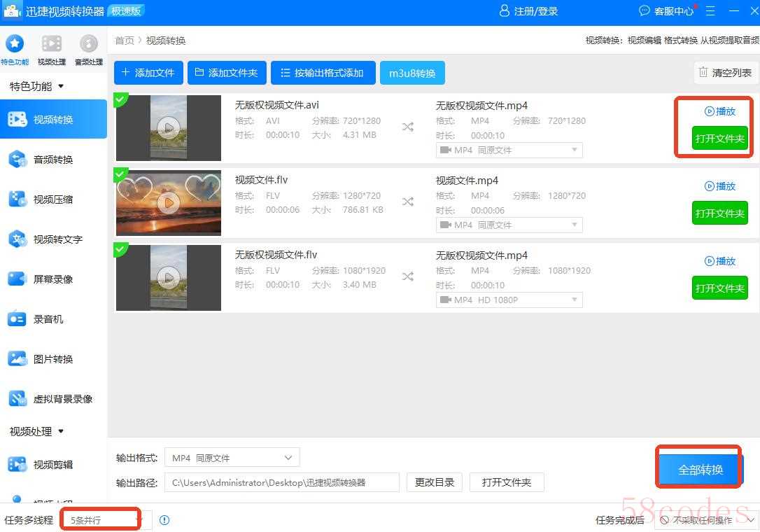Open 虚拟背景录像 from the sidebar
Screen dimensions: 760x532
click(53, 398)
